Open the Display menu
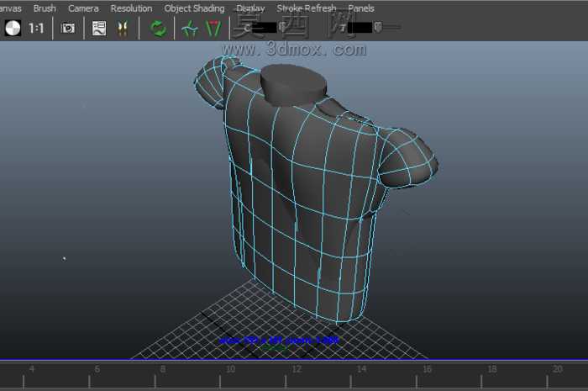Image resolution: width=588 pixels, height=391 pixels. pyautogui.click(x=250, y=8)
